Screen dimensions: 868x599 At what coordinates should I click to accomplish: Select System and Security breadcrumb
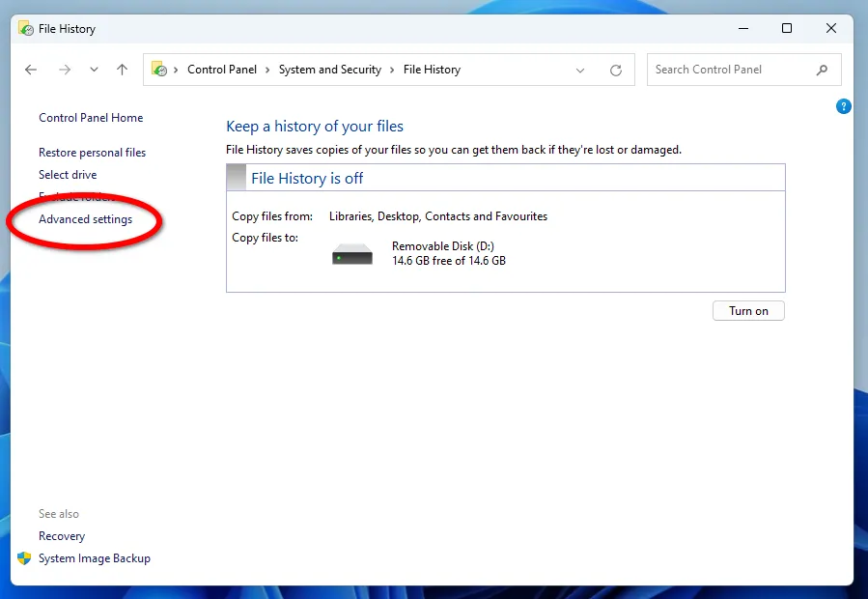(x=329, y=70)
